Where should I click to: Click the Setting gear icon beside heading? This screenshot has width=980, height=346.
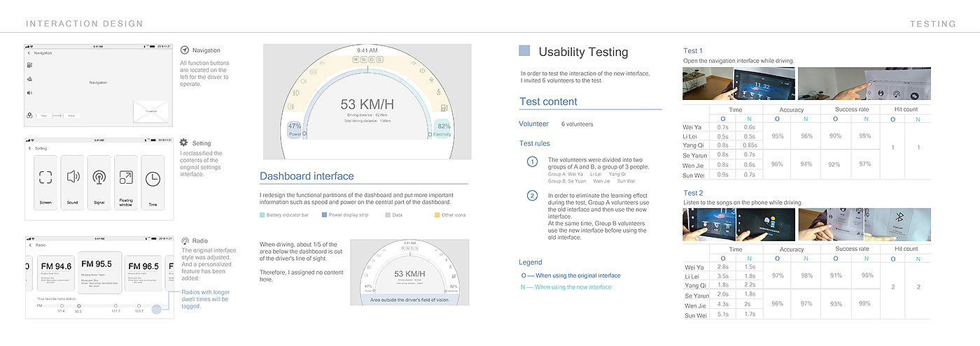point(185,143)
